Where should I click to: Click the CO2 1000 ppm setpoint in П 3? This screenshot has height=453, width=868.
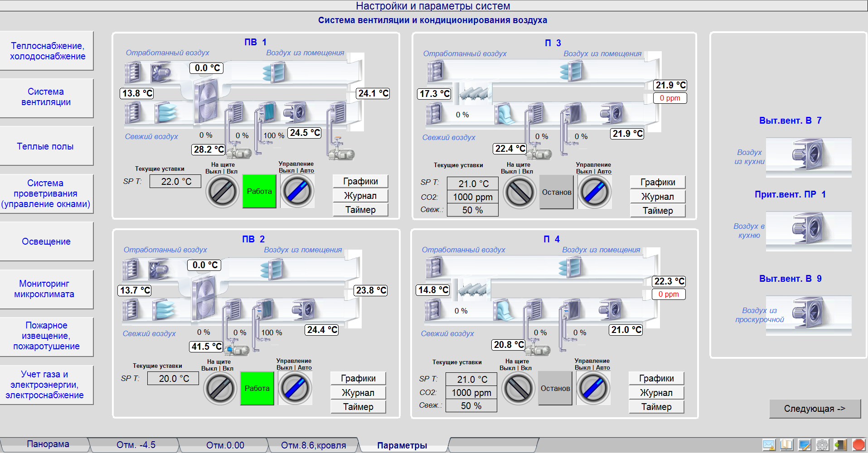472,197
